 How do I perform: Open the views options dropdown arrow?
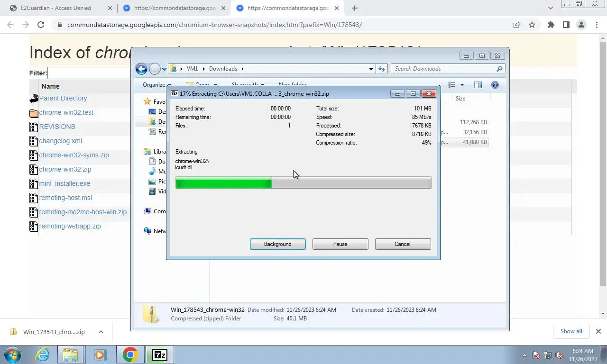462,85
